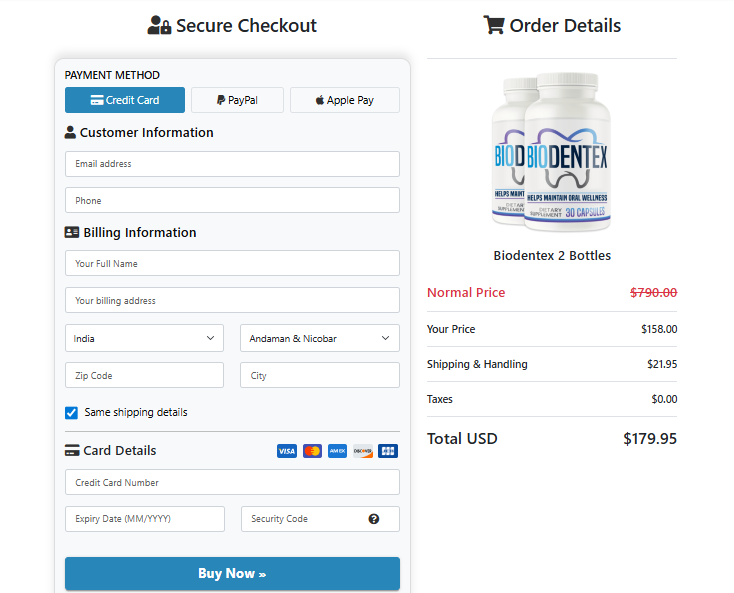The width and height of the screenshot is (734, 593).
Task: Expand the Andaman & Nicobar state dropdown
Action: 319,338
